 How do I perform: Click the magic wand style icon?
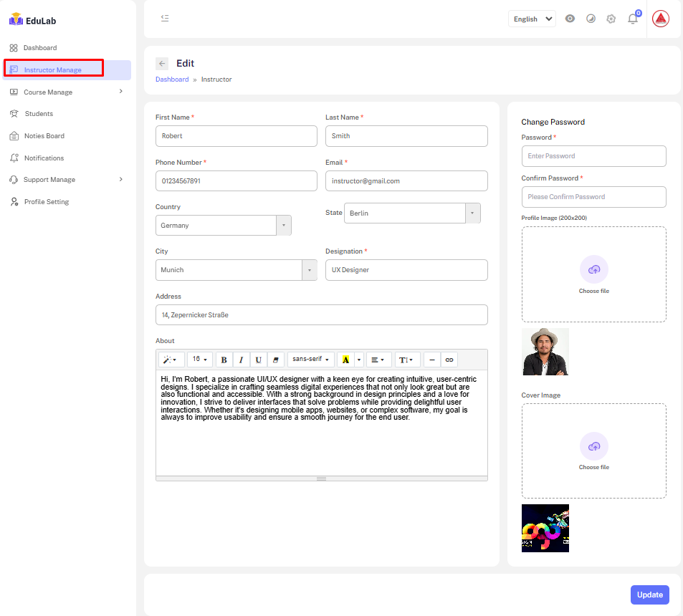pos(171,360)
